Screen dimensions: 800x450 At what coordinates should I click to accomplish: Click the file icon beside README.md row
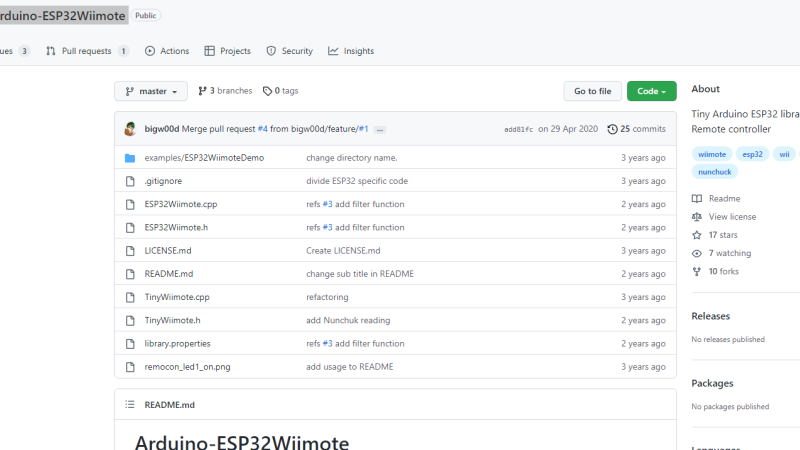tap(130, 274)
